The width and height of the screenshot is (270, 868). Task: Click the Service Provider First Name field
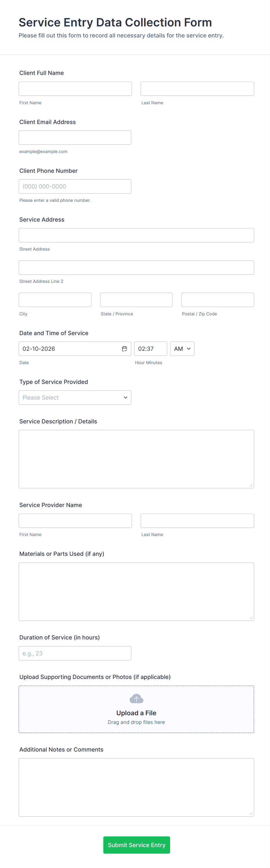point(75,521)
